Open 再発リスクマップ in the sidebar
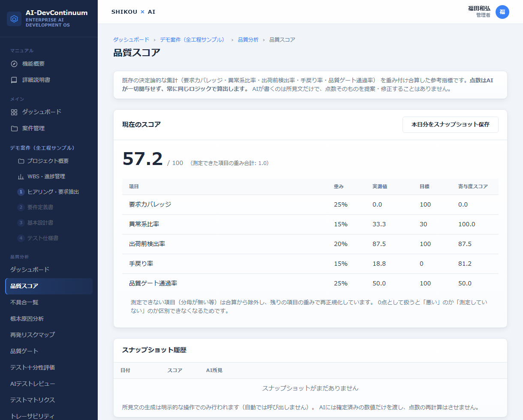The width and height of the screenshot is (523, 420). [49, 335]
